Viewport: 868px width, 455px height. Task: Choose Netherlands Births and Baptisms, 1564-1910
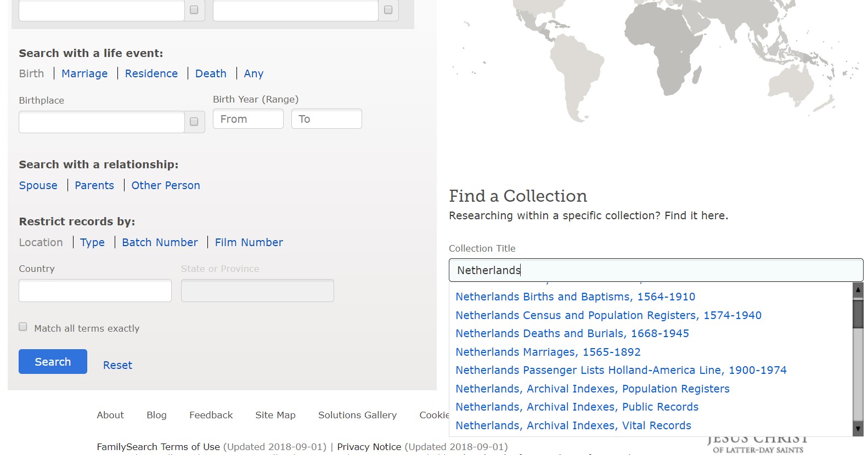pyautogui.click(x=576, y=297)
